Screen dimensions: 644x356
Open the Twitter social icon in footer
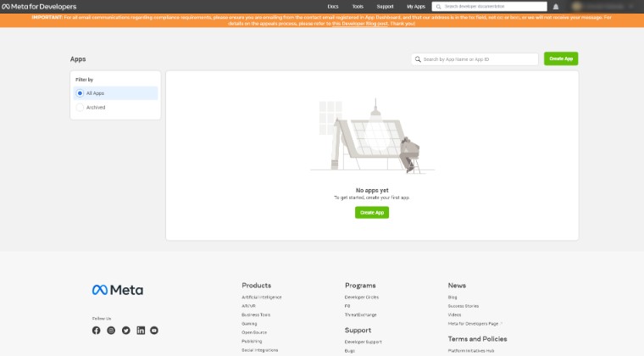[126, 330]
